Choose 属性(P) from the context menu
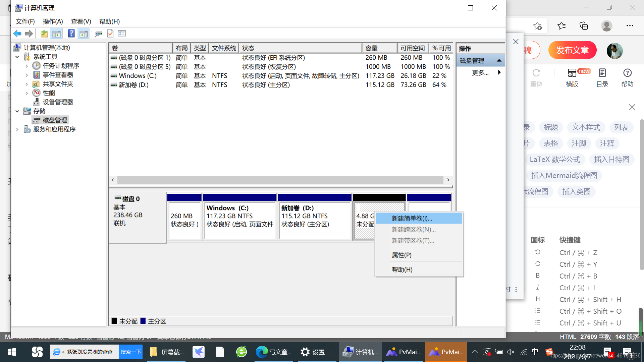This screenshot has width=644, height=362. pos(401,255)
